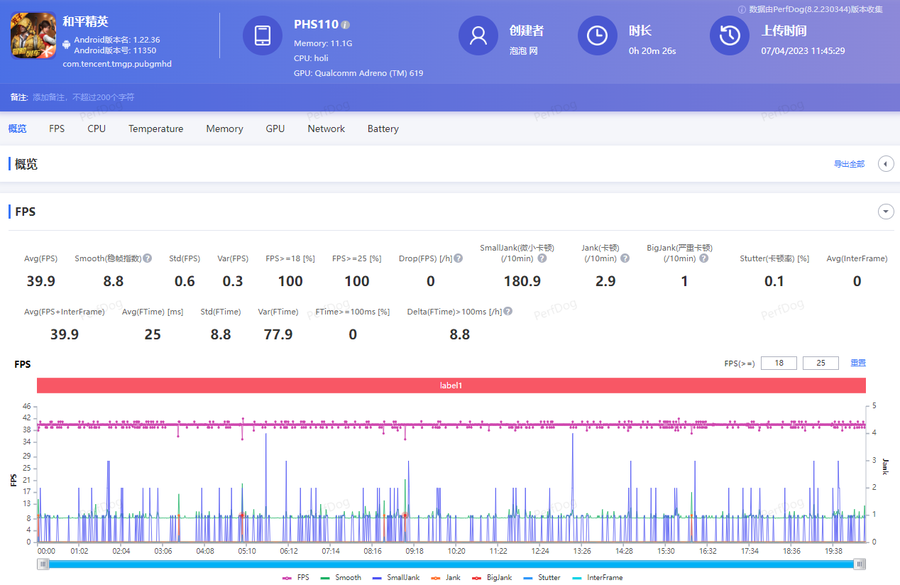Click reset link beside FPS threshold inputs
This screenshot has height=585, width=900.
click(857, 363)
